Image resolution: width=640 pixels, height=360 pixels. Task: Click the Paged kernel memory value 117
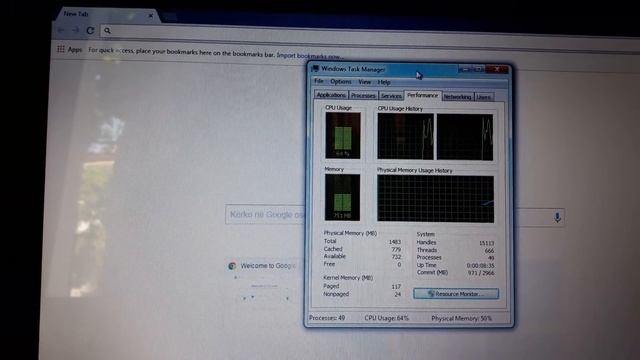point(396,287)
